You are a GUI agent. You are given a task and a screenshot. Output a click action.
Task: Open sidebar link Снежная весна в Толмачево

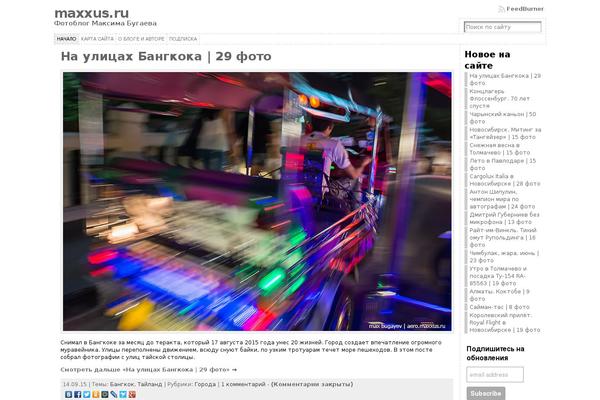coord(500,149)
